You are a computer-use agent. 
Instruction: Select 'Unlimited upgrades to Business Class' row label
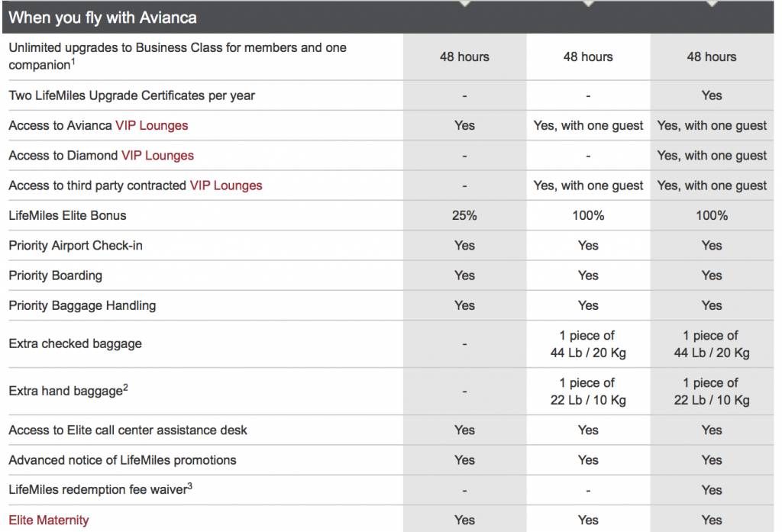pos(177,56)
